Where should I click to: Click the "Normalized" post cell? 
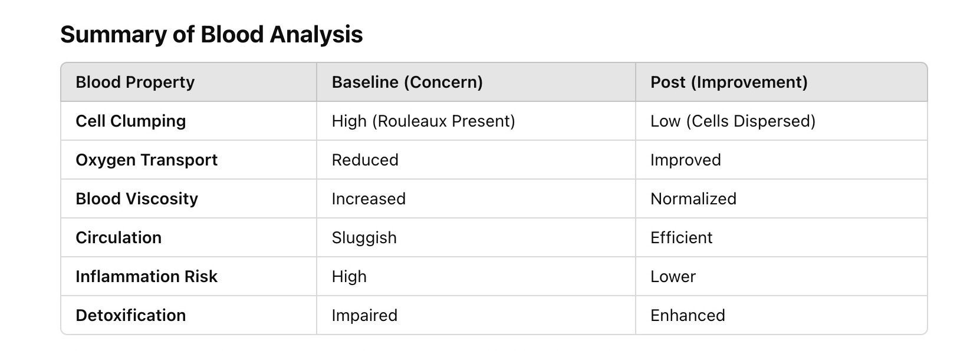693,199
